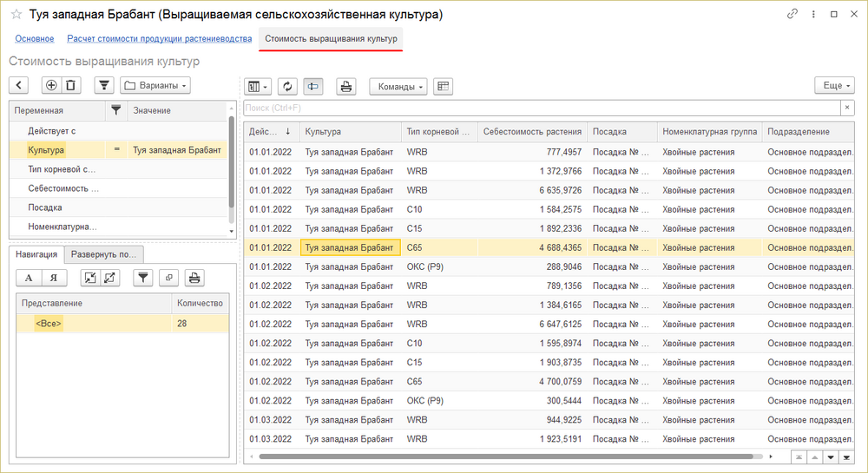This screenshot has height=473, width=868.
Task: Delete the selected filter with the trash icon
Action: pyautogui.click(x=71, y=85)
